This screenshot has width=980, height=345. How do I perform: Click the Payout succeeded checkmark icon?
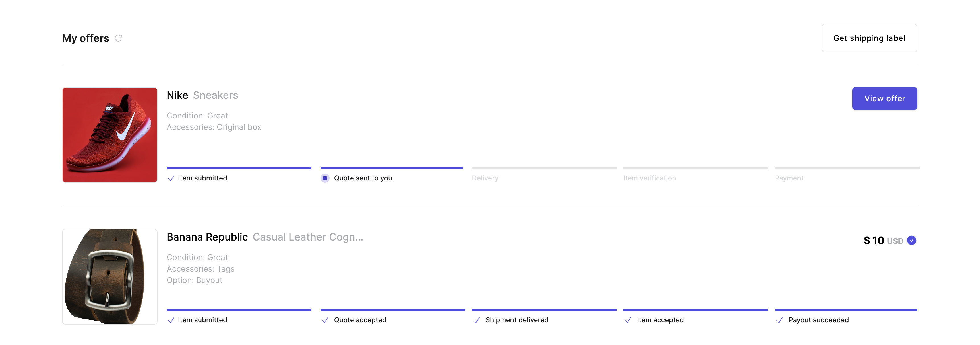[779, 320]
